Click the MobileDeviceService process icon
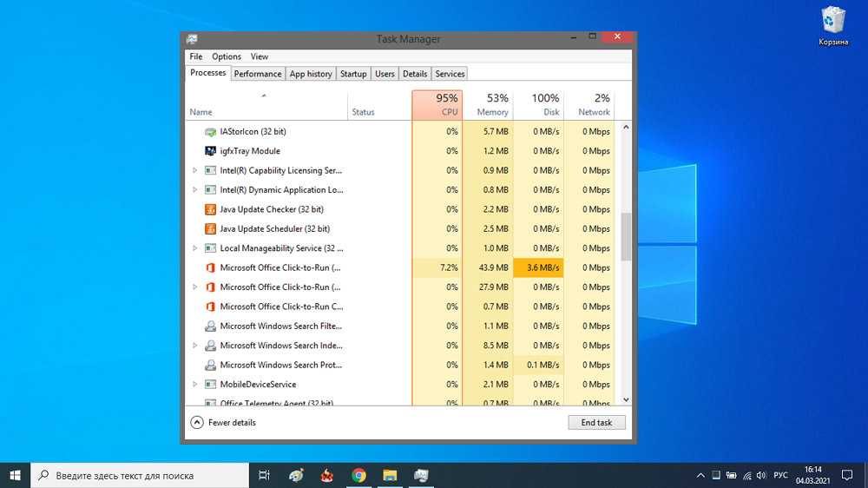Viewport: 868px width, 488px height. [210, 385]
